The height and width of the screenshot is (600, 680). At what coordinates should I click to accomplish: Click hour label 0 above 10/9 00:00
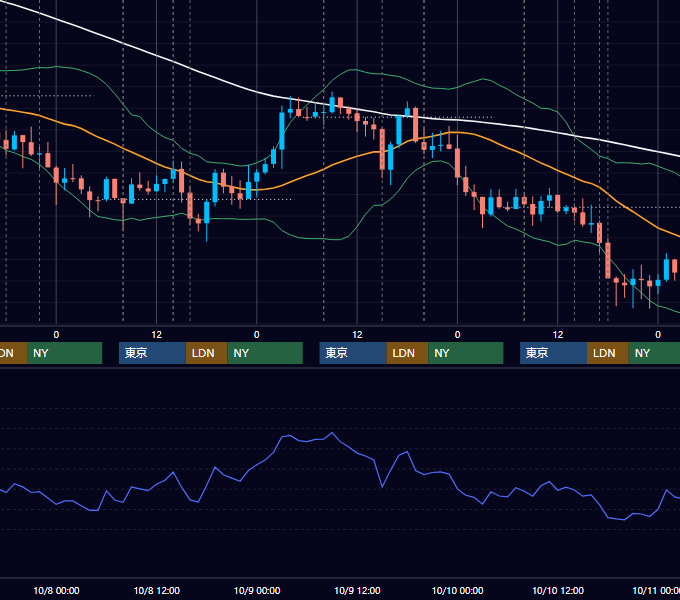coord(257,335)
